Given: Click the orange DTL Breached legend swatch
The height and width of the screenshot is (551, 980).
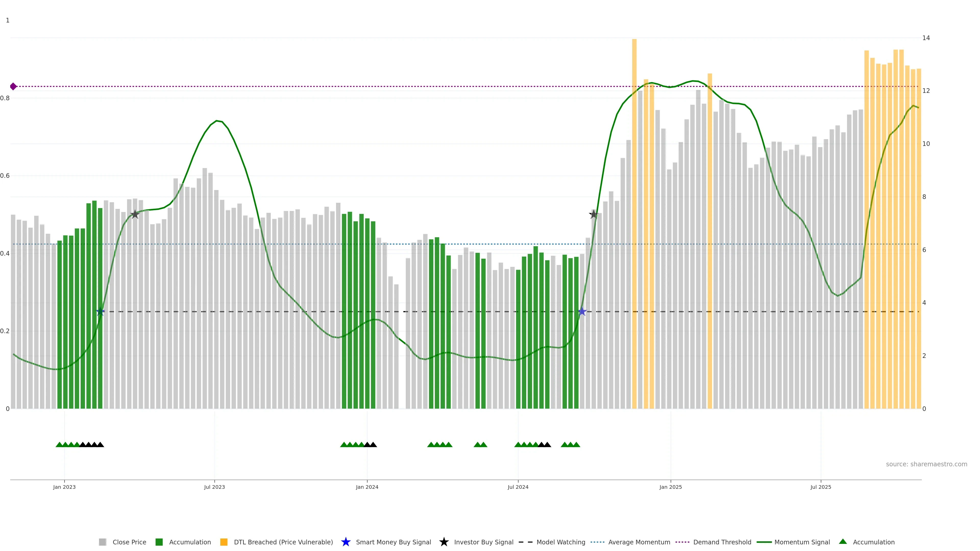Looking at the screenshot, I should click(x=224, y=542).
